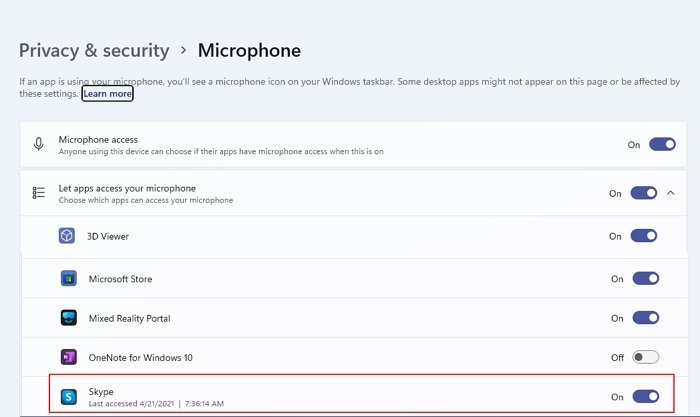The height and width of the screenshot is (417, 700).
Task: Click the Microphone page title
Action: click(x=249, y=50)
